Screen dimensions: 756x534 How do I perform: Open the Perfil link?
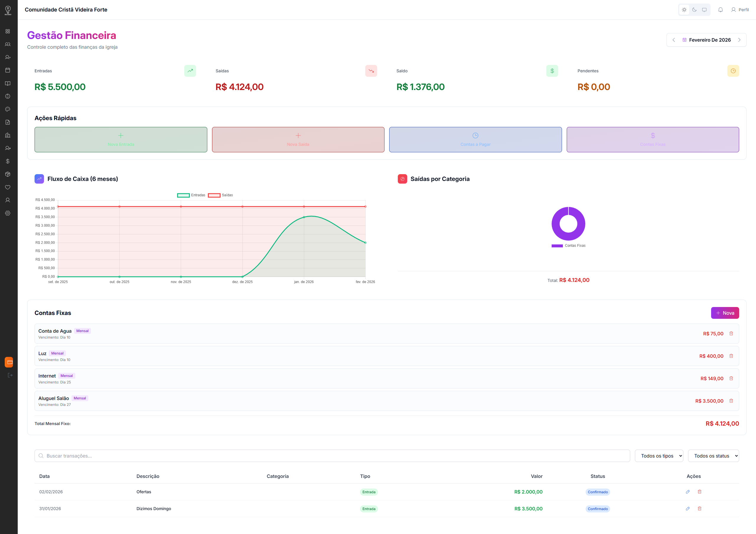click(740, 10)
